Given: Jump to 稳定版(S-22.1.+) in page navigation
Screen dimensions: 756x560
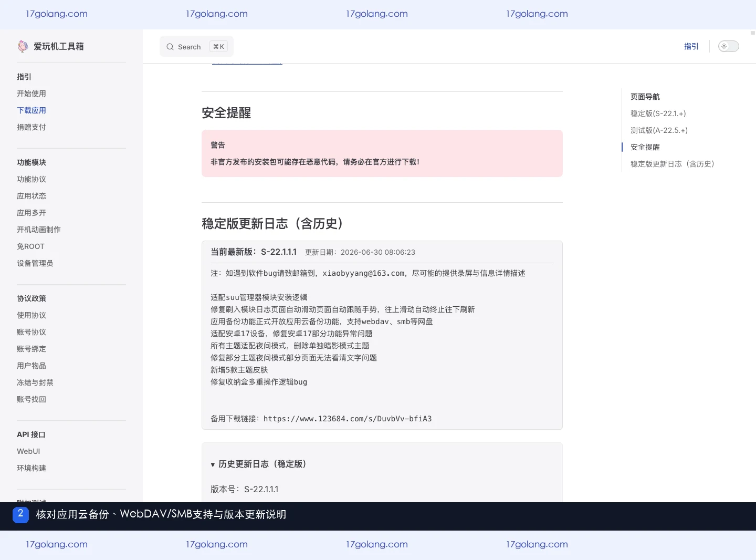Looking at the screenshot, I should [x=658, y=113].
